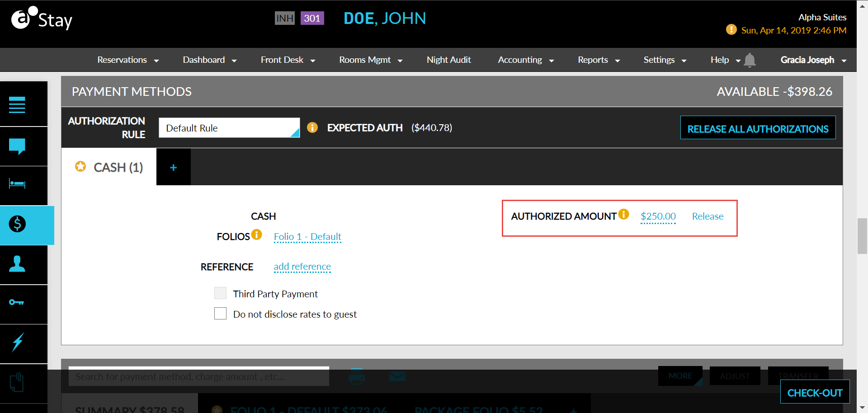Click the Expected Auth info icon

312,128
